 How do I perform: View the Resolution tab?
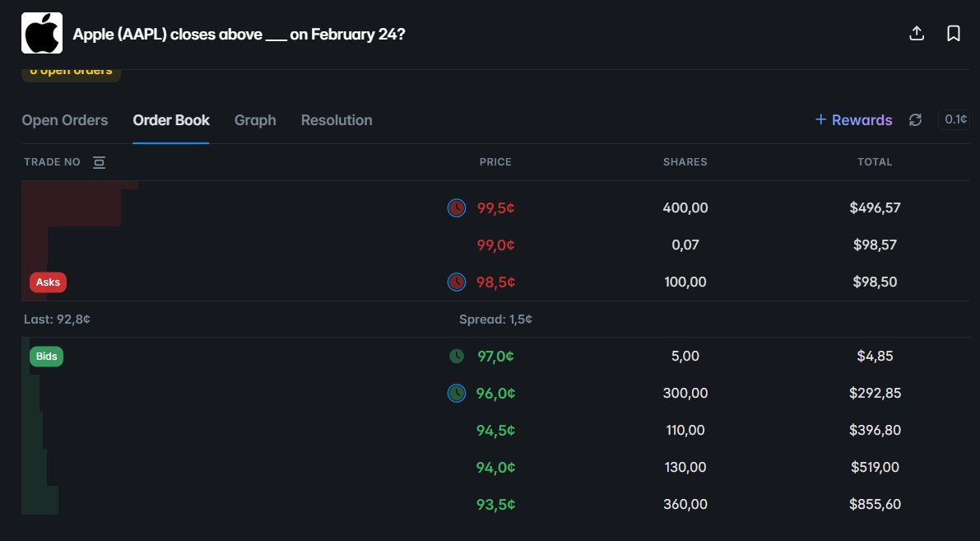coord(337,120)
